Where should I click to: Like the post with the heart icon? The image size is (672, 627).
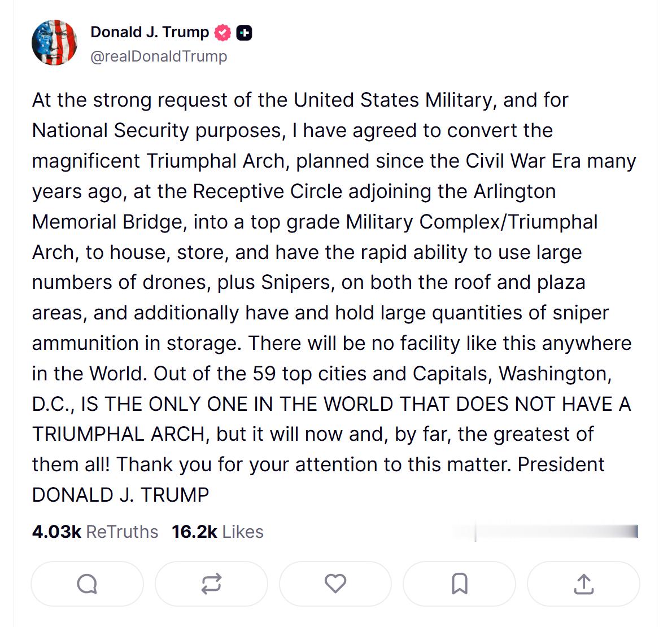point(335,584)
